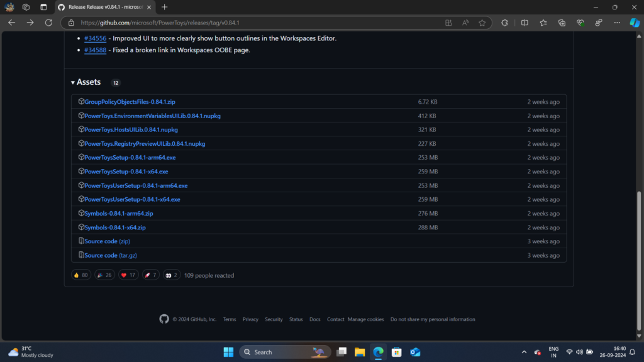644x362 pixels.
Task: Download Source code (tar.gz)
Action: coord(111,255)
